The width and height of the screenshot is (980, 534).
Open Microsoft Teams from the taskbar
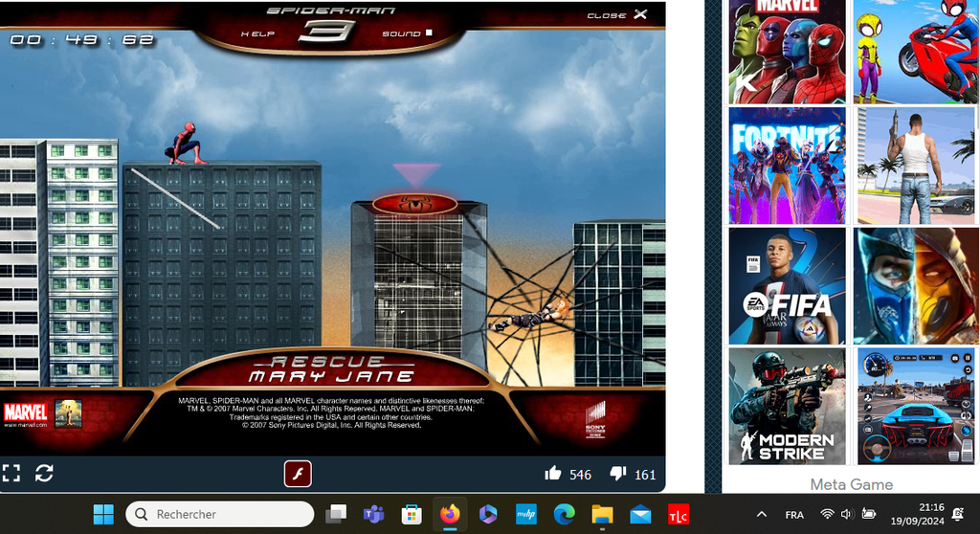coord(374,514)
